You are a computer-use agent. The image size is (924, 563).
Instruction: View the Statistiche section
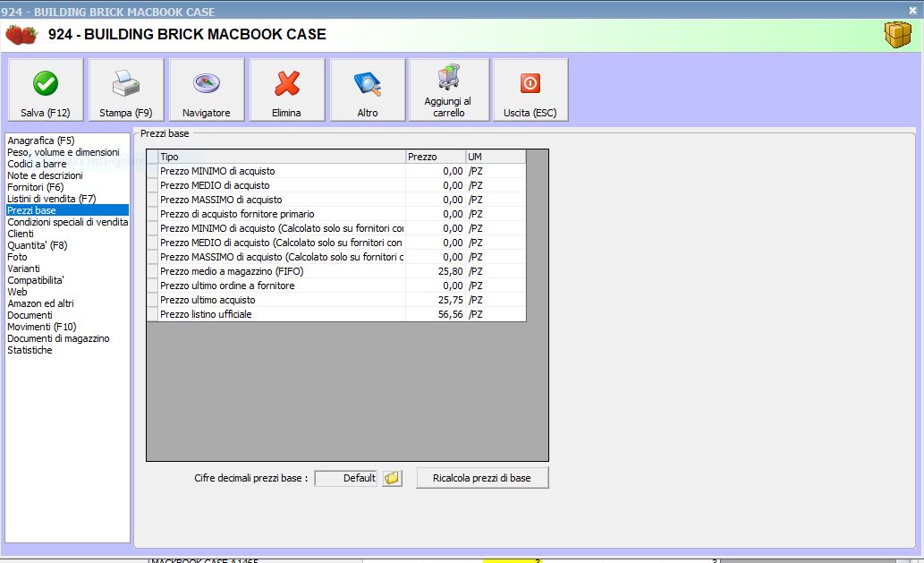pos(30,350)
